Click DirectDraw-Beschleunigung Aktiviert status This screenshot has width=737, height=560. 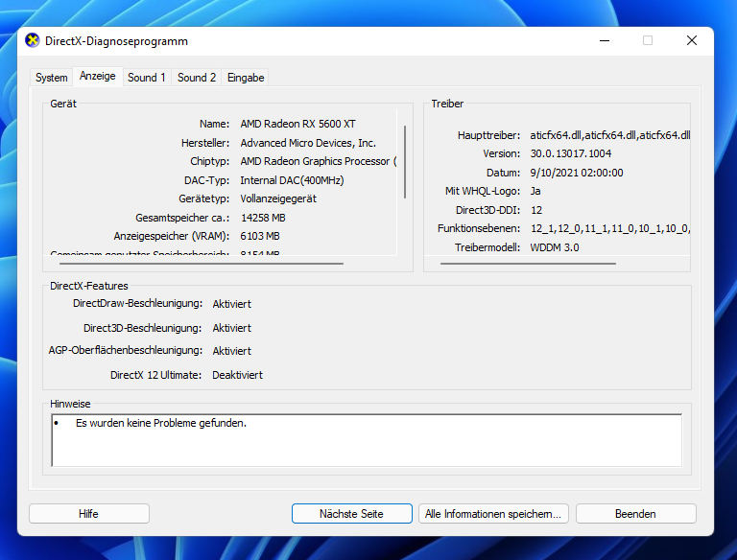[x=231, y=304]
